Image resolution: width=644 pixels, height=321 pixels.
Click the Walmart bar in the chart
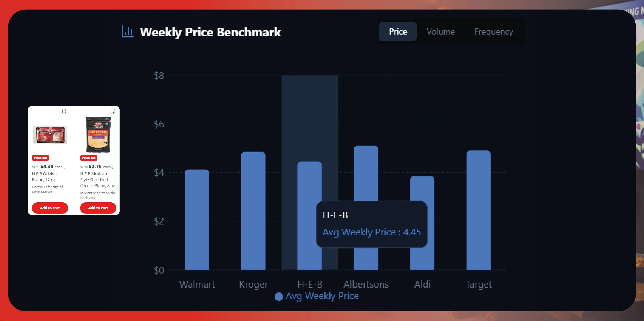pyautogui.click(x=197, y=220)
